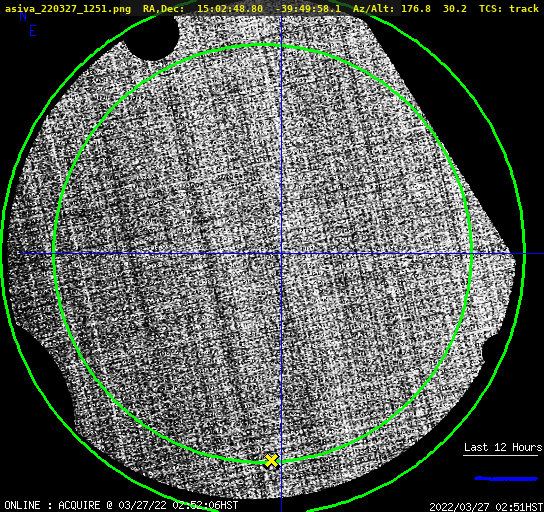Click the TCS: track status
The image size is (544, 512).
tap(509, 9)
